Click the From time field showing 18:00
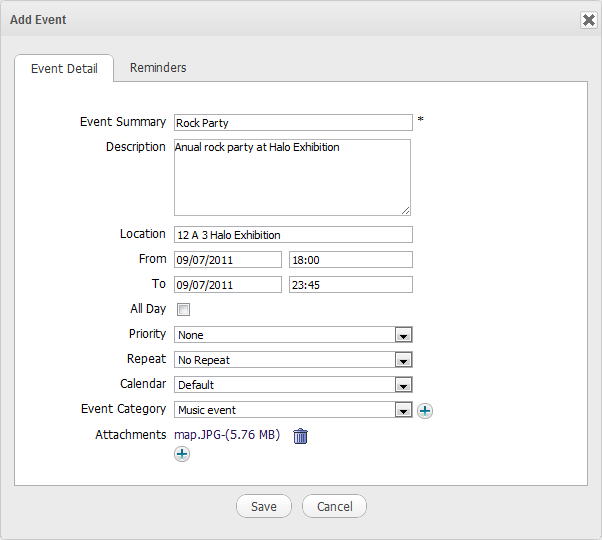602x540 pixels. 350,260
